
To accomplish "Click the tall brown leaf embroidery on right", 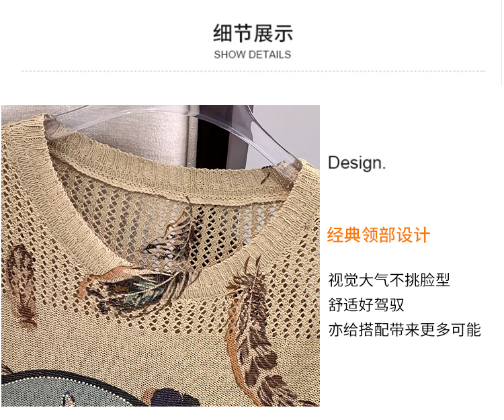I will tap(254, 331).
